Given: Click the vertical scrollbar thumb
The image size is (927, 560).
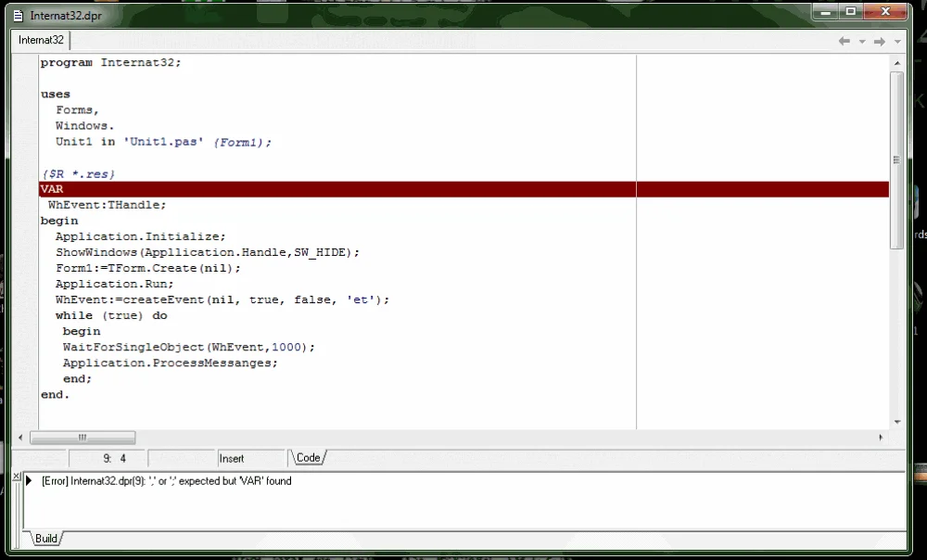Looking at the screenshot, I should 896,159.
